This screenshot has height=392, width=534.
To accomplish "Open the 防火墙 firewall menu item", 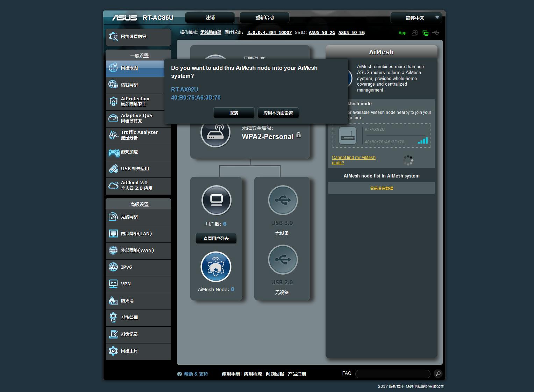I will click(138, 301).
